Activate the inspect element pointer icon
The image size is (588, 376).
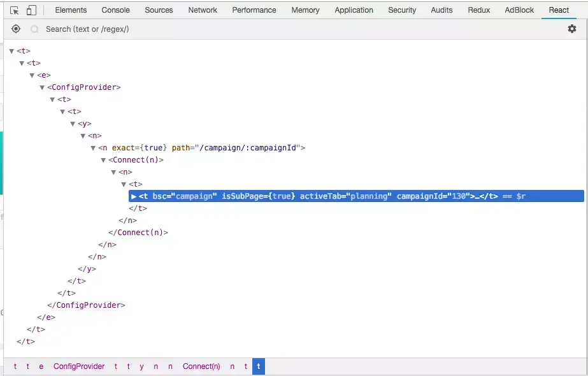[x=14, y=10]
